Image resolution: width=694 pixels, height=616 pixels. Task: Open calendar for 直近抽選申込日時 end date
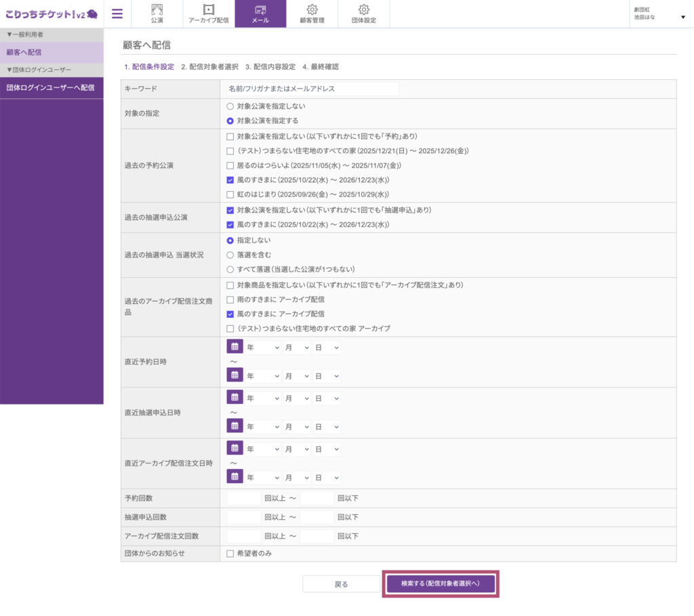coord(234,426)
